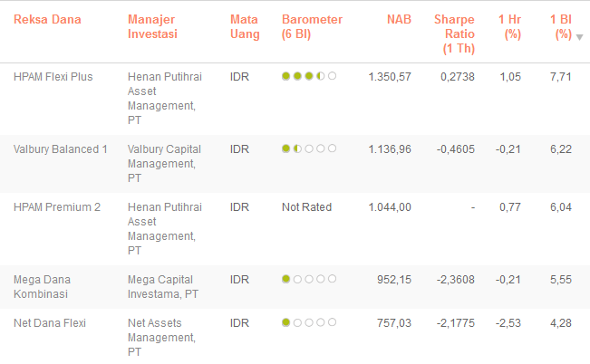This screenshot has width=590, height=364.
Task: Click Net Dana Flexi barometer rating dots
Action: click(x=309, y=321)
